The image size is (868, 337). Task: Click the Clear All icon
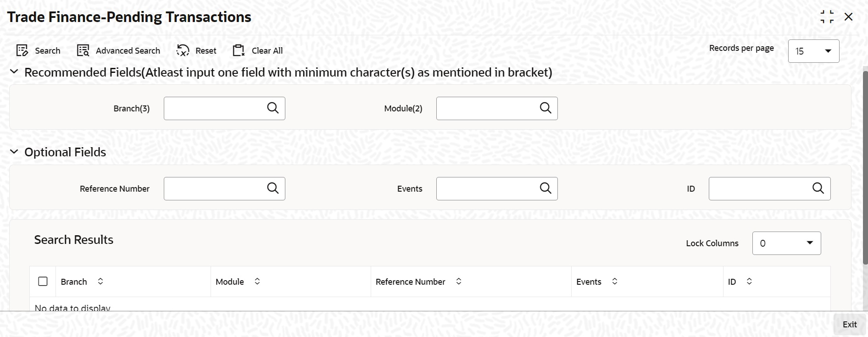(239, 50)
